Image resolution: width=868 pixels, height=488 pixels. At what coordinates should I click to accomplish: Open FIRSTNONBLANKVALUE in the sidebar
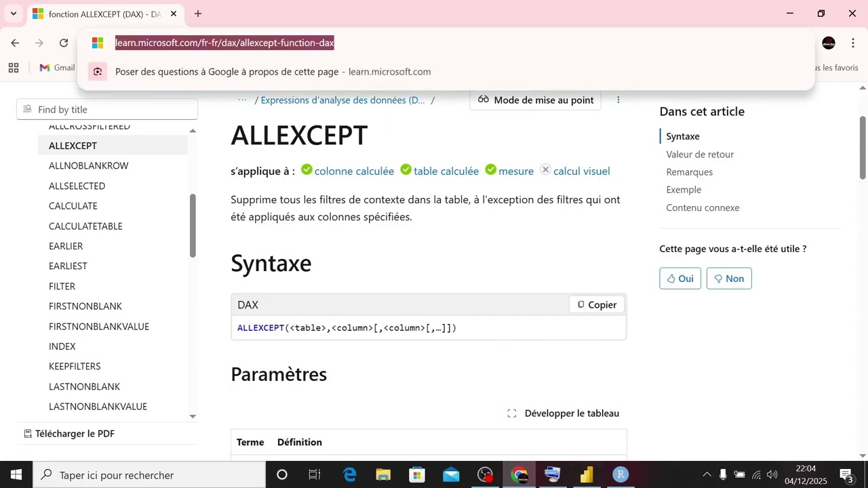coord(99,326)
